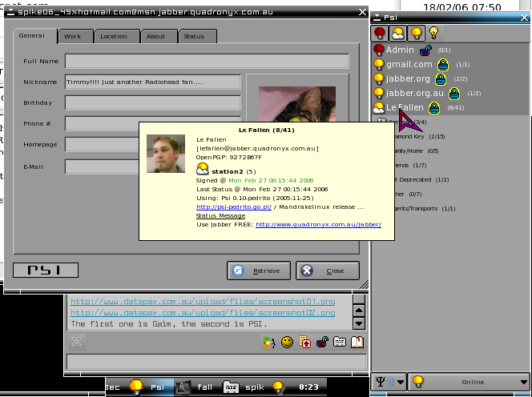Click the user info card icon in chat
Viewport: 532px width, 397px height.
(x=340, y=343)
